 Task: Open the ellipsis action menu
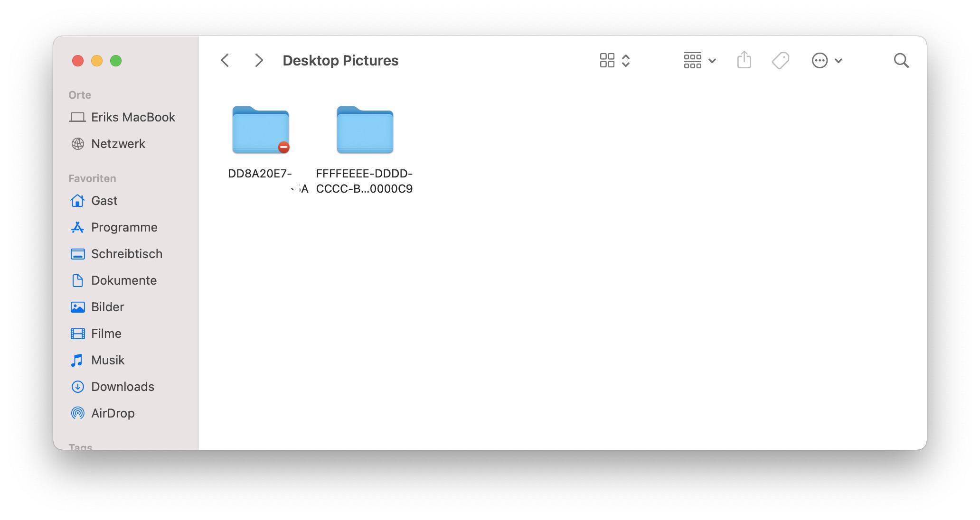[x=827, y=61]
